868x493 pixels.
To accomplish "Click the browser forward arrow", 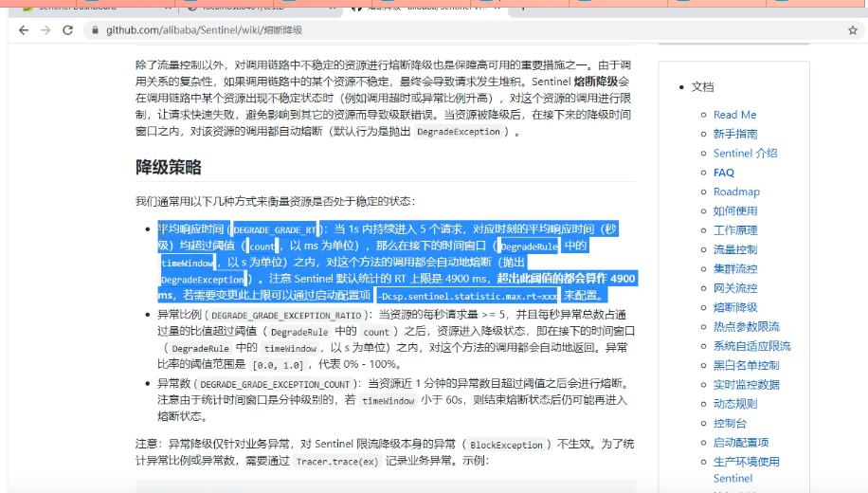I will (45, 30).
